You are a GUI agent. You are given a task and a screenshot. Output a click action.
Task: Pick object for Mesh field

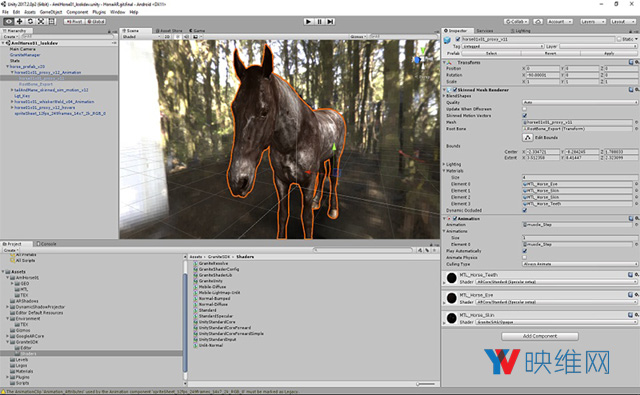[x=636, y=122]
